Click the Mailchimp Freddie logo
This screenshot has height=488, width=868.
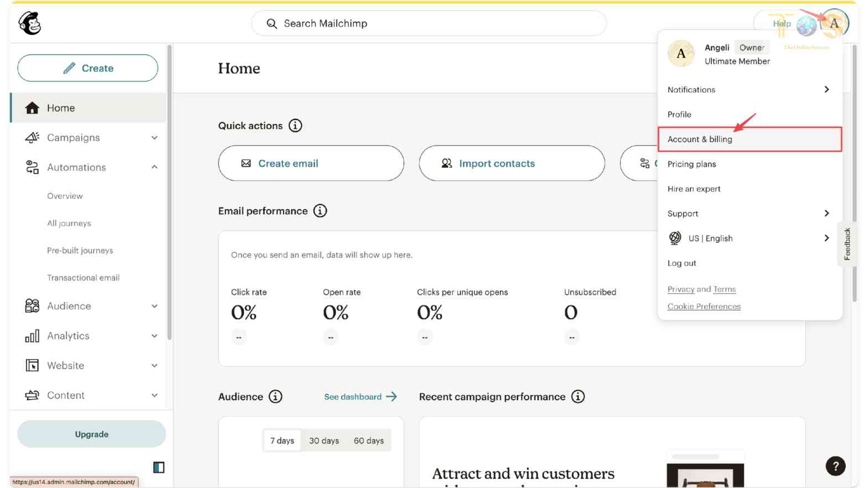(x=30, y=23)
